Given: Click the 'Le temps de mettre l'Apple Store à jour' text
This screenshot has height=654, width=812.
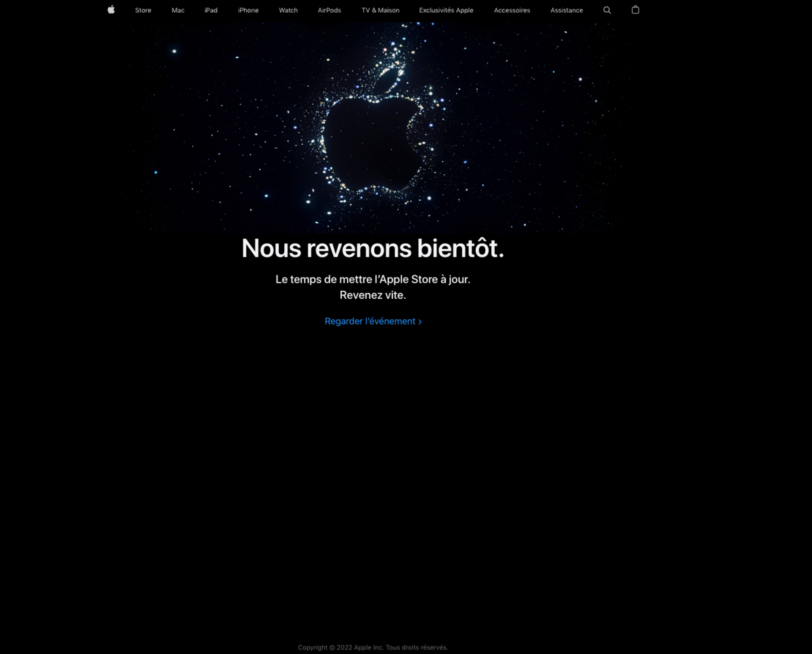Looking at the screenshot, I should (373, 279).
